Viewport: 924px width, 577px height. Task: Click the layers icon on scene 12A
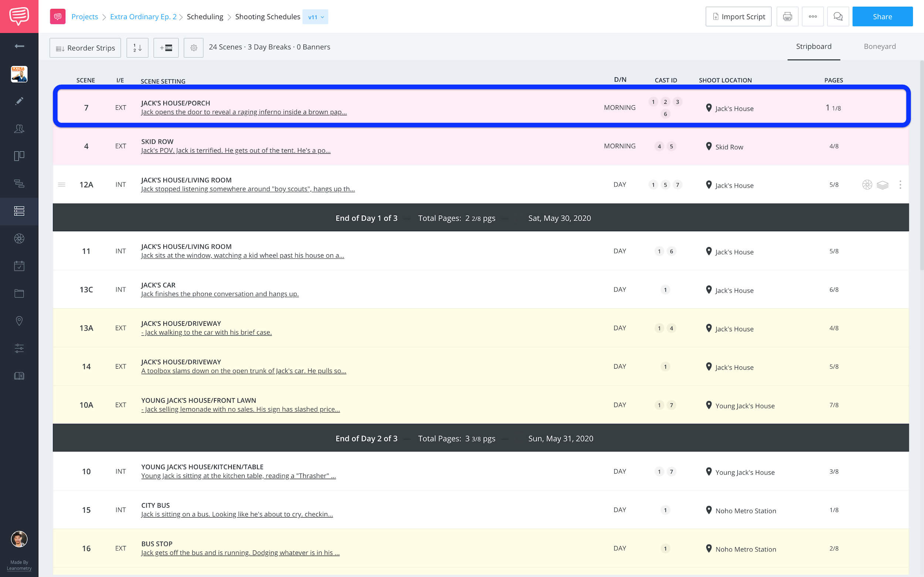coord(883,185)
